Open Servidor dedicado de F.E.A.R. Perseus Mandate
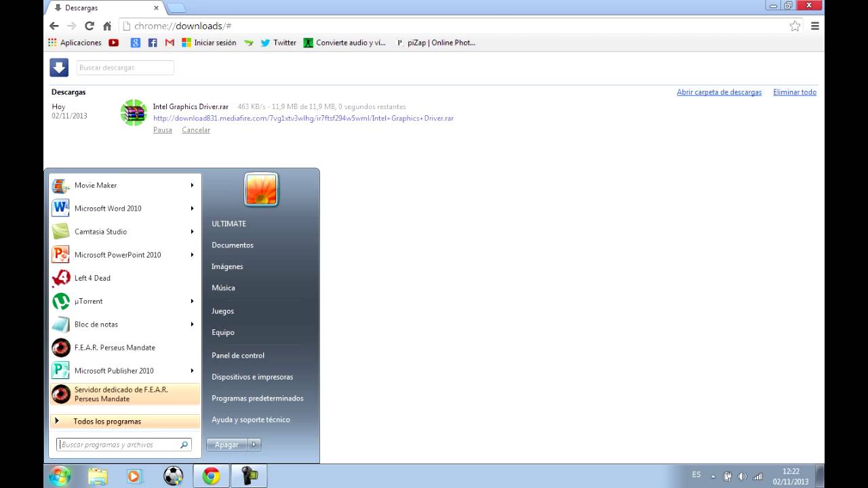 [x=125, y=394]
